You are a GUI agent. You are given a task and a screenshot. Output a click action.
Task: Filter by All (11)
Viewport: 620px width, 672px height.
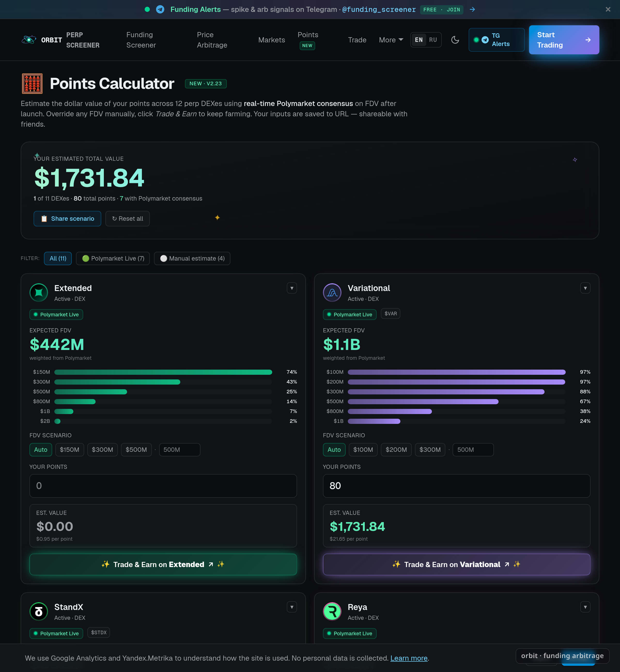58,258
